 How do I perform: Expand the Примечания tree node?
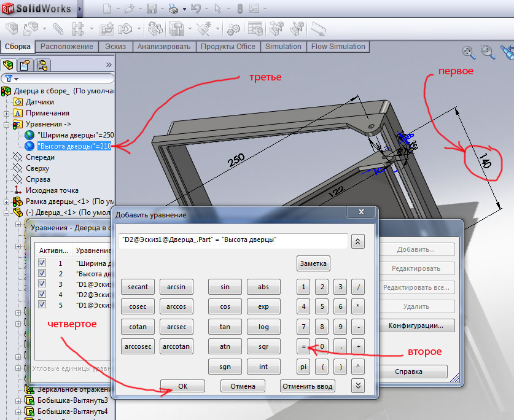click(x=7, y=113)
